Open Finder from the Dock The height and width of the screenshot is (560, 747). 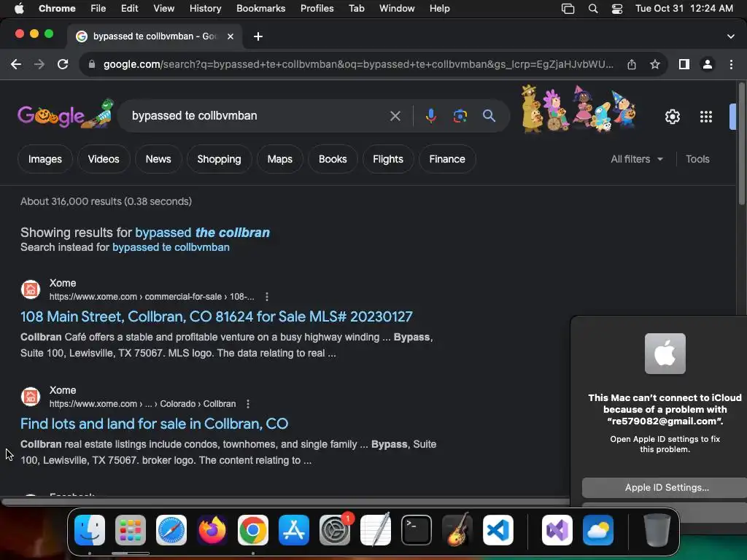(90, 530)
